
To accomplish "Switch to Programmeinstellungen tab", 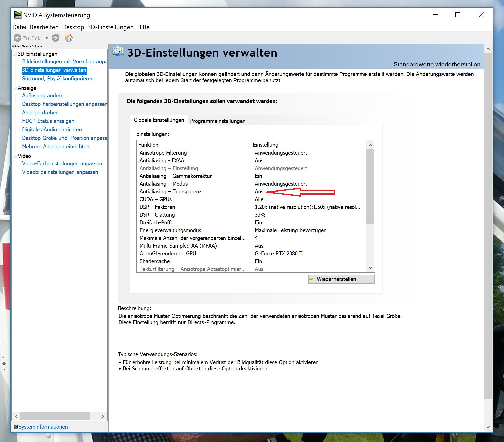I will (x=218, y=121).
